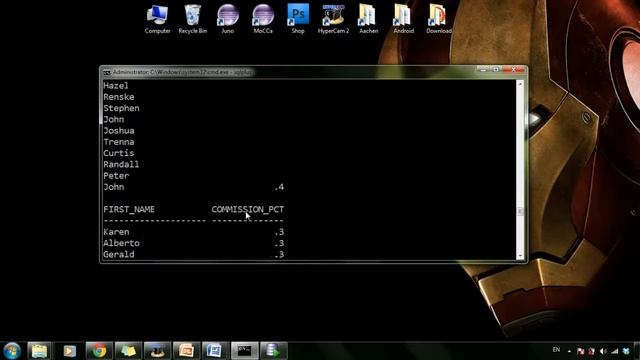
Task: Open the Dropbox tray icon
Action: (626, 351)
